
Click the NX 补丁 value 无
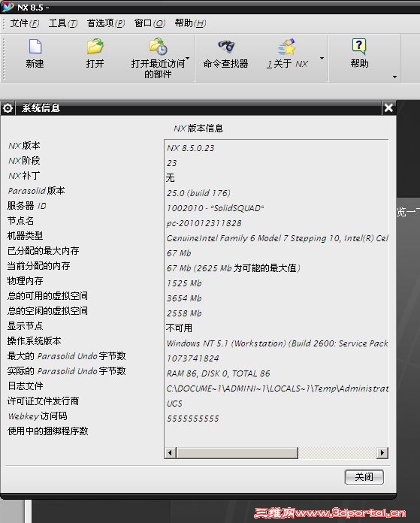[170, 178]
